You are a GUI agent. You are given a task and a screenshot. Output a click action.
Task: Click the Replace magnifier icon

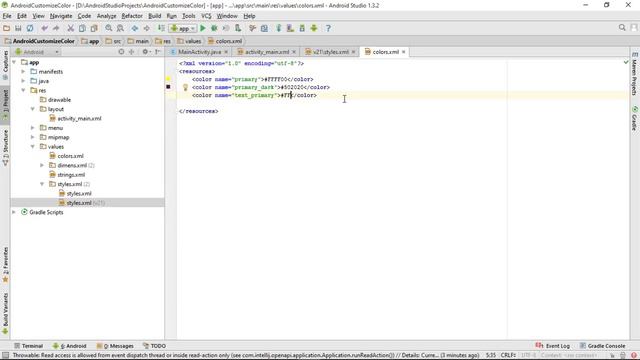coord(120,28)
